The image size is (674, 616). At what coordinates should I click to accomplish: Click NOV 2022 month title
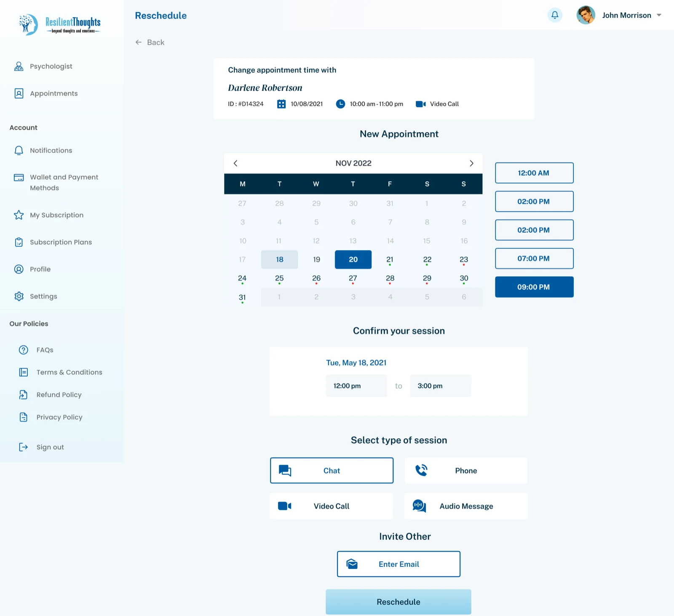[353, 163]
